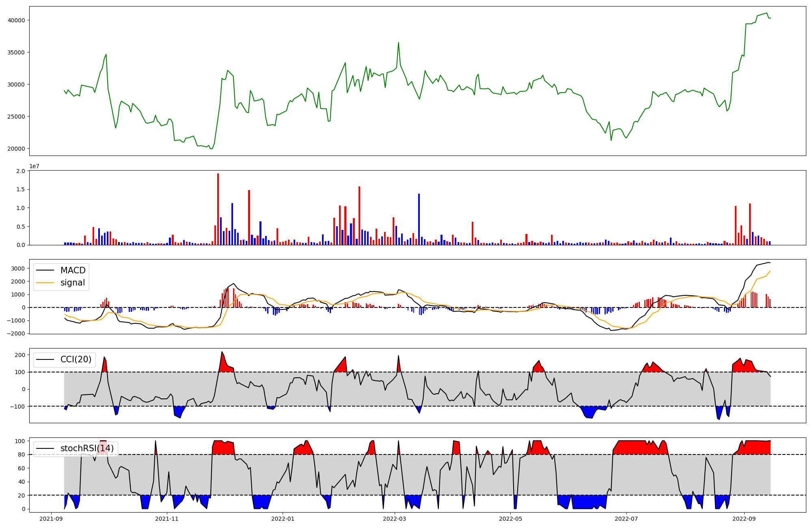Viewport: 812px width, 528px height.
Task: Click the 40000 price axis label
Action: (x=16, y=20)
